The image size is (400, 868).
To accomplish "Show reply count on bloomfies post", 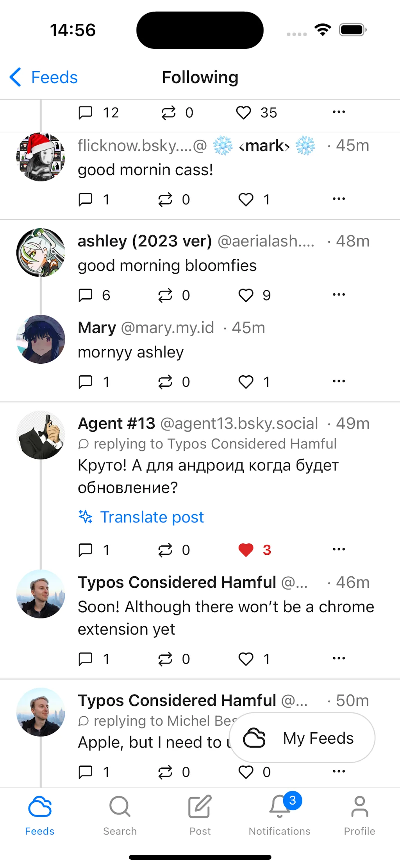I will coord(94,295).
